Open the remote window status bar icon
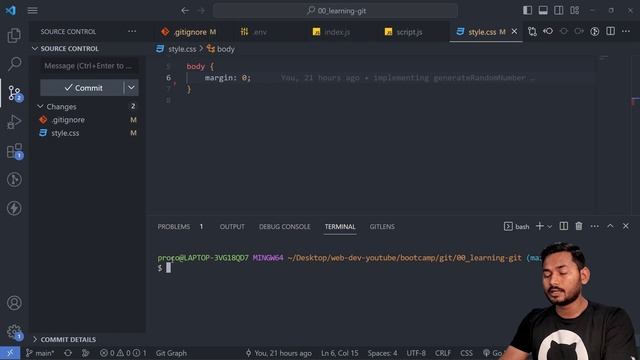Screen dimensions: 640x360 [x=10, y=353]
